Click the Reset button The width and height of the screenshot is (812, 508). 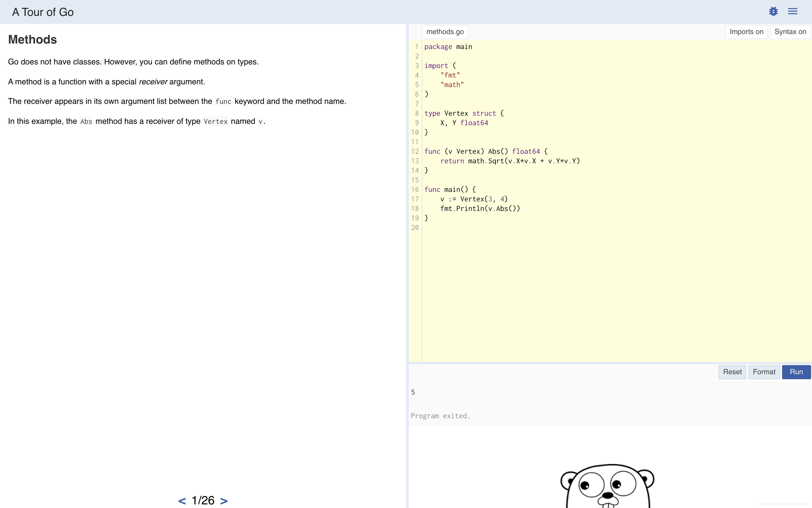click(732, 372)
